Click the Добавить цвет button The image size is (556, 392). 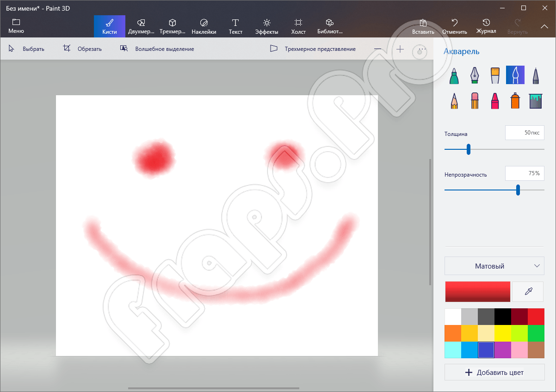pyautogui.click(x=494, y=372)
